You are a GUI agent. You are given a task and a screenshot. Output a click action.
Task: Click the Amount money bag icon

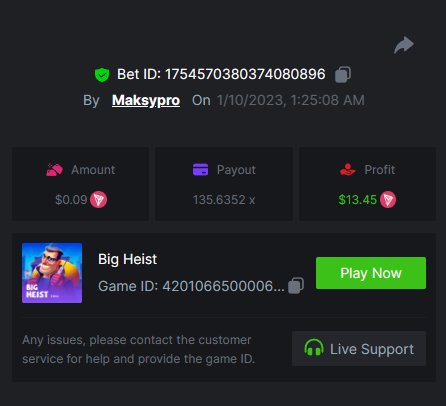coord(54,170)
